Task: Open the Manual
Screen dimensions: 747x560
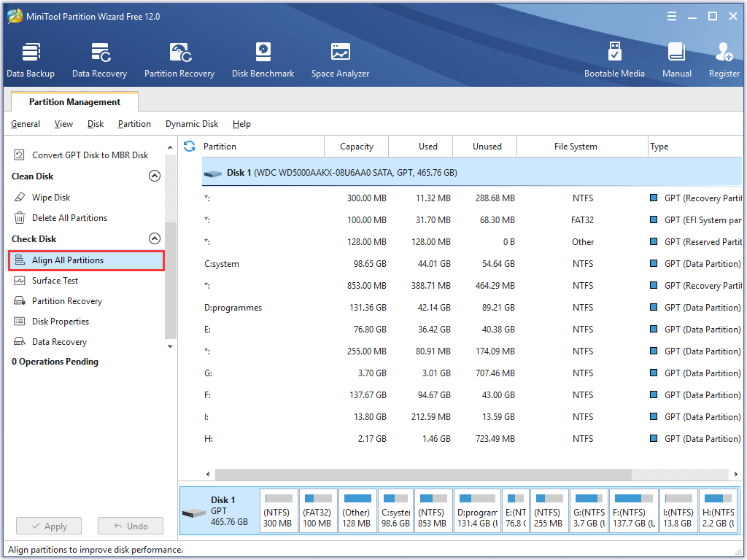Action: pos(676,60)
